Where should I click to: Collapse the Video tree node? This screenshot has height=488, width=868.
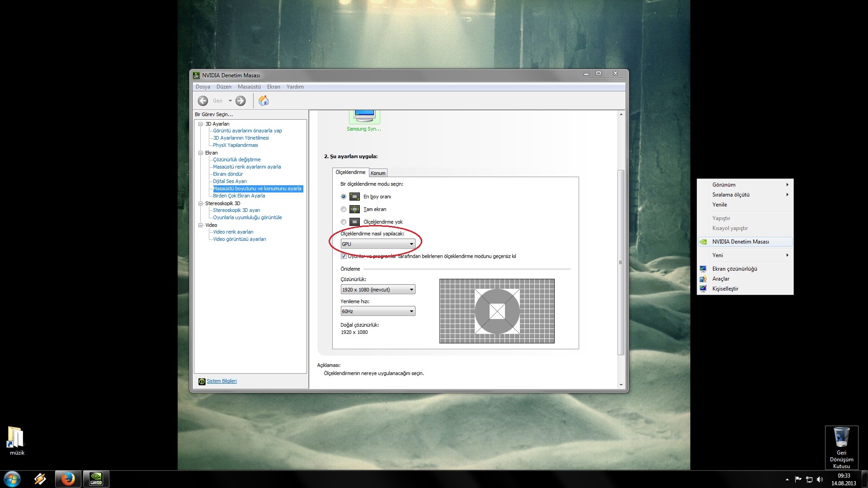click(201, 225)
